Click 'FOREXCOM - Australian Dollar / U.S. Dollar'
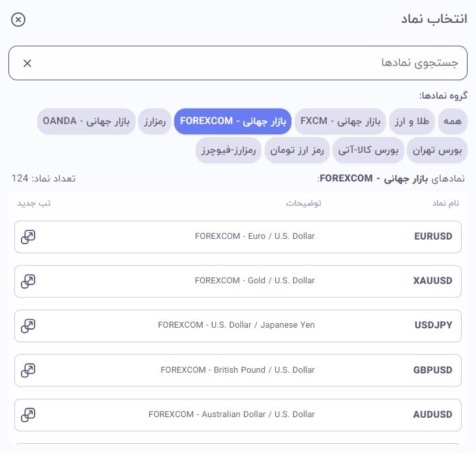 click(231, 414)
